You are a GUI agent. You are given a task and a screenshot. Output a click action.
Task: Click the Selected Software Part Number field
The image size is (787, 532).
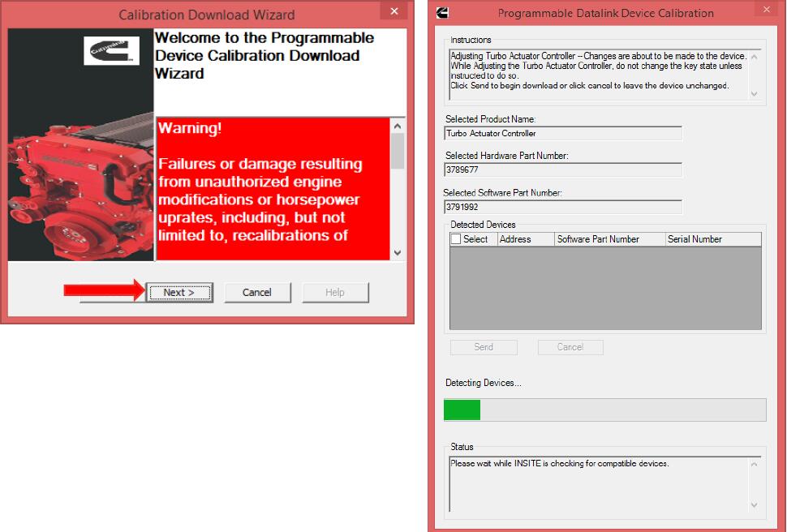[x=563, y=207]
